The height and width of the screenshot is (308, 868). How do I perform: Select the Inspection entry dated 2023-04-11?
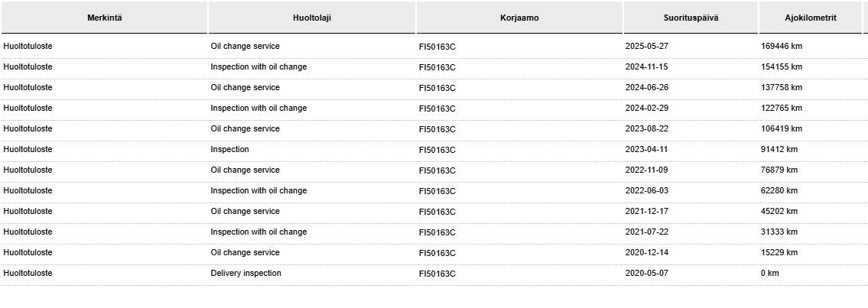[229, 149]
